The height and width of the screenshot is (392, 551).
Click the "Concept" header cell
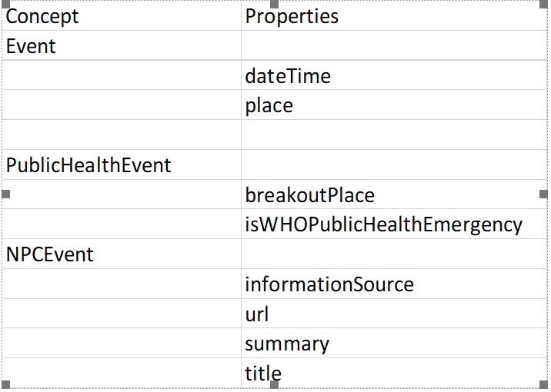43,16
